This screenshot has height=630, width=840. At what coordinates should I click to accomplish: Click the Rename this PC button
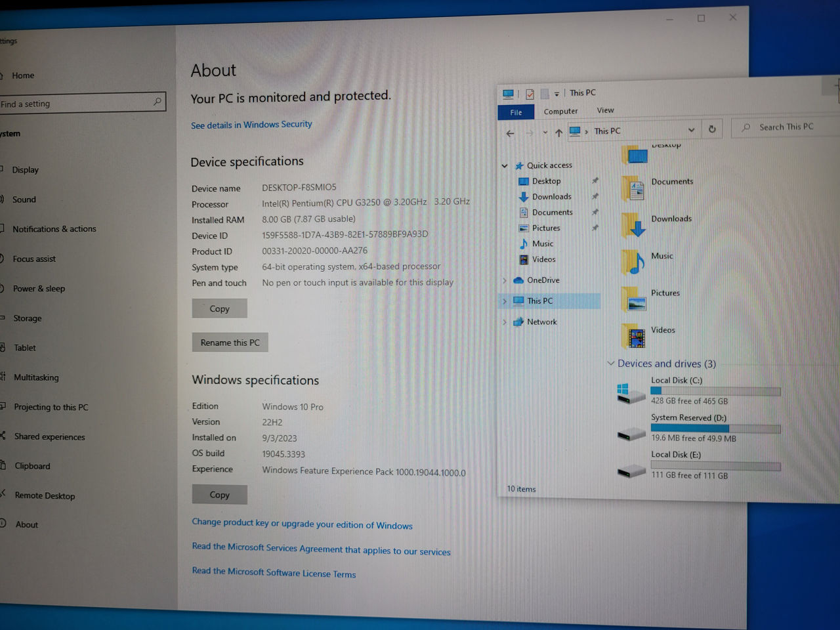230,343
